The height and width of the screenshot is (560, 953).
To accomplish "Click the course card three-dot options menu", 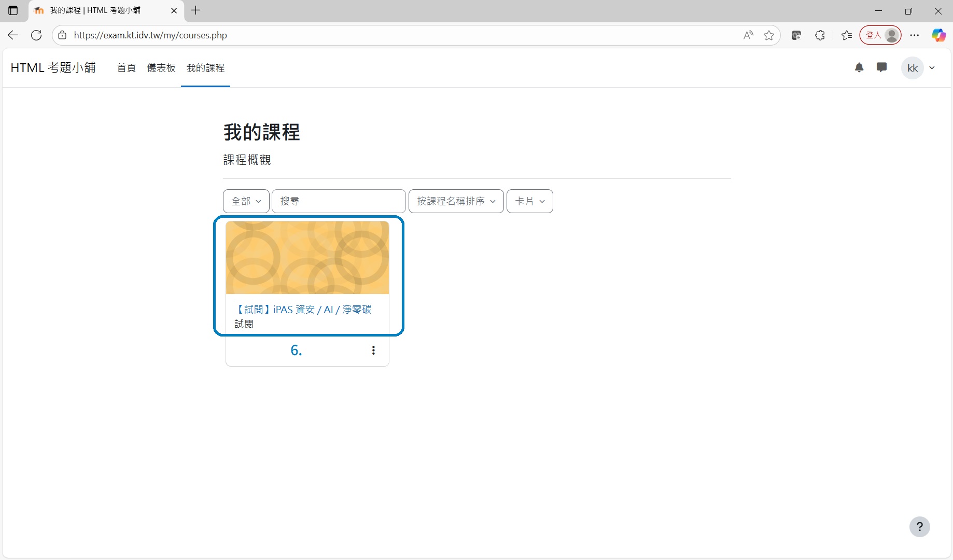I will (373, 351).
